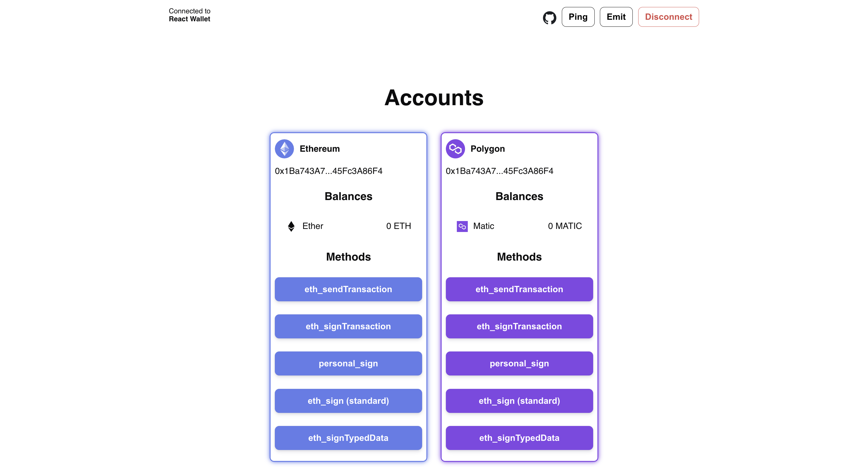Image resolution: width=868 pixels, height=467 pixels.
Task: Click the Matic token icon
Action: coord(462,226)
